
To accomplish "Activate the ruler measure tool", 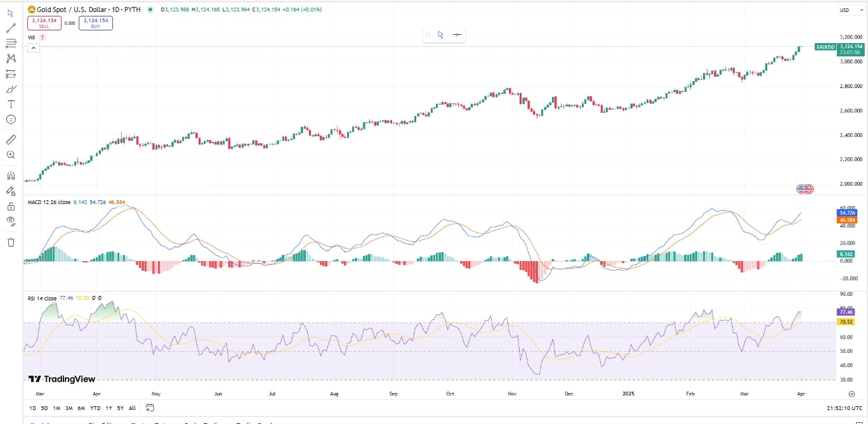I will click(x=11, y=139).
